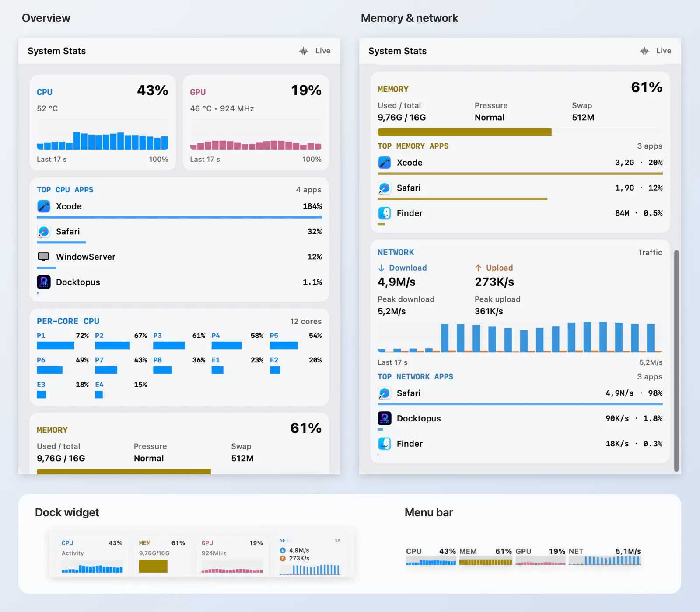Click the Live waveform icon in Overview panel

coord(304,51)
